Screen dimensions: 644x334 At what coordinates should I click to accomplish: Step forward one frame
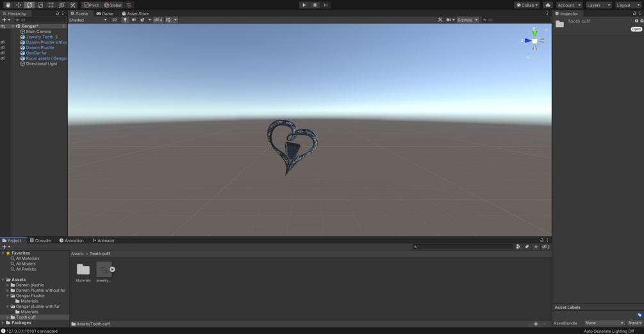pyautogui.click(x=326, y=5)
